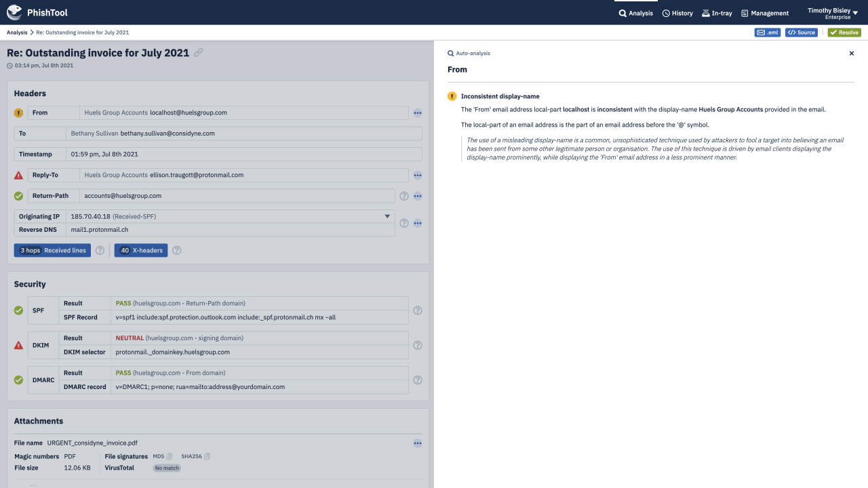
Task: Open help for the Return-Path row
Action: (x=404, y=196)
